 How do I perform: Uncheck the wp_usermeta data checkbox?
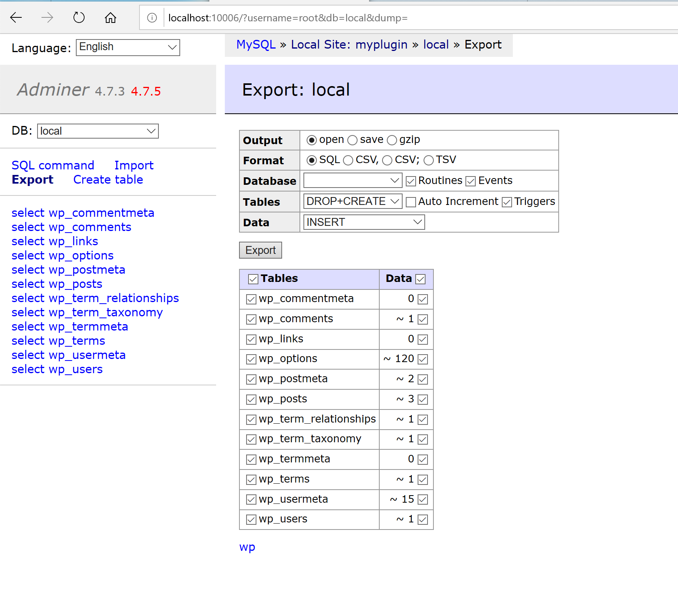(x=423, y=500)
